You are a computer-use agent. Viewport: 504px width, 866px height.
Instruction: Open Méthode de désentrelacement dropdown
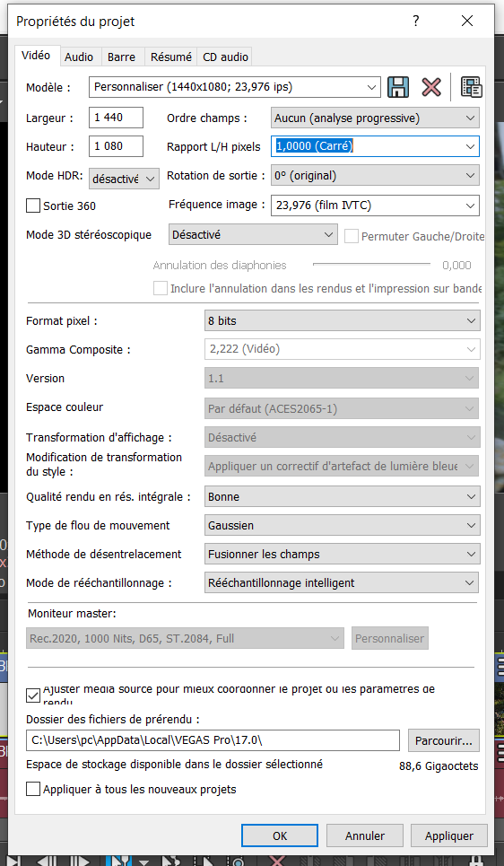343,554
